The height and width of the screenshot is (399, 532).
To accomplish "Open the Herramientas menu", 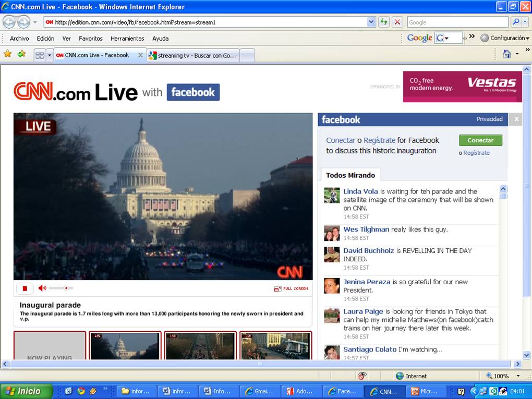I will click(127, 39).
